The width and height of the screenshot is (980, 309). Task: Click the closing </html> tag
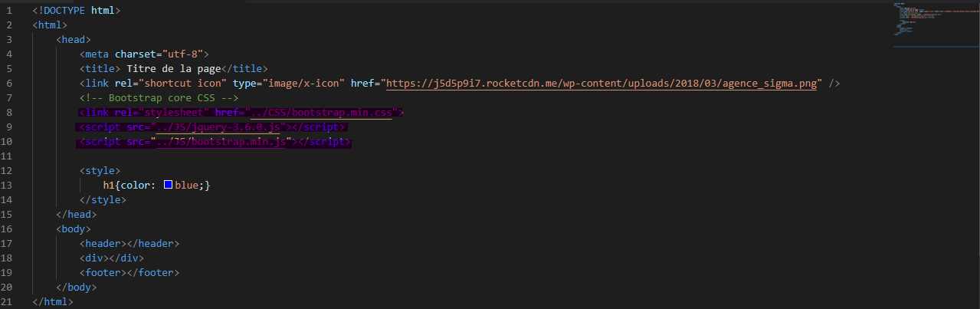pos(53,302)
